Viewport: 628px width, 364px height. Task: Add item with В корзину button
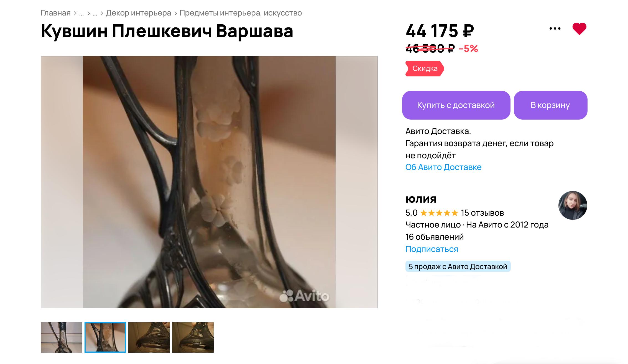tap(550, 105)
